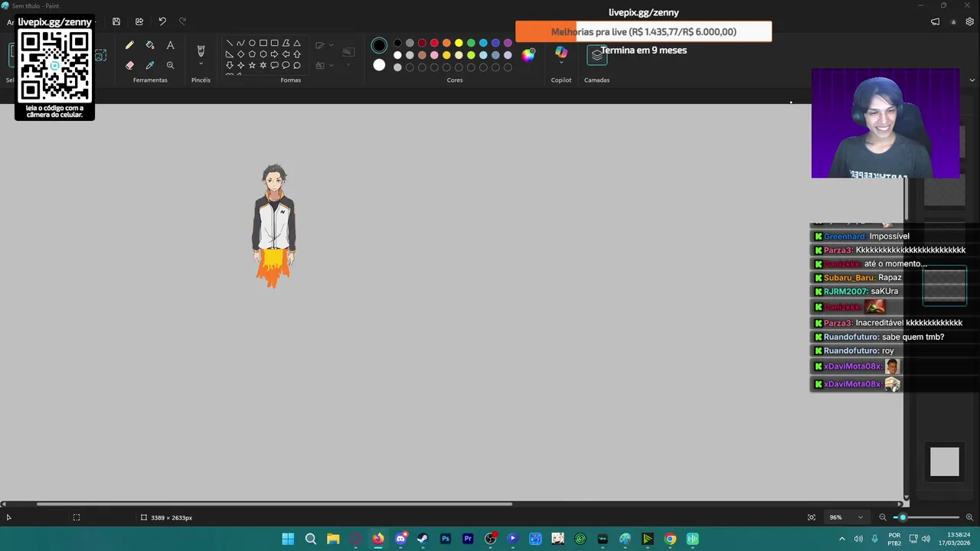Choose the Oval shape
Image resolution: width=980 pixels, height=551 pixels.
coord(252,44)
